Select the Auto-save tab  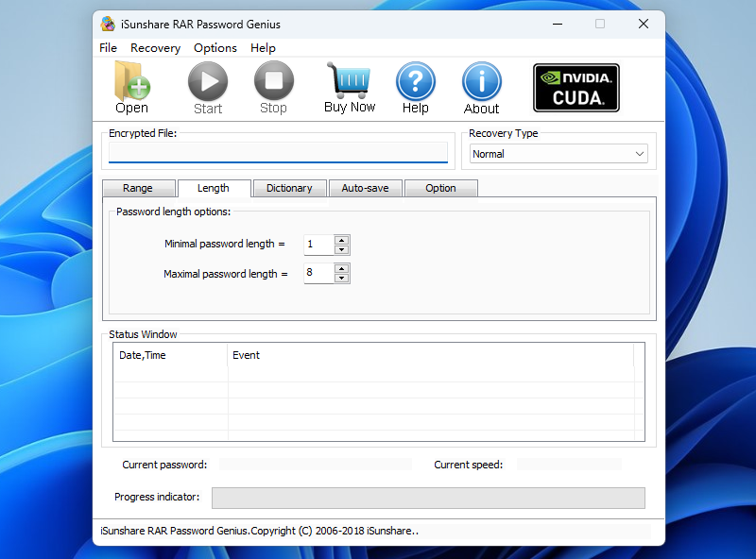click(366, 188)
